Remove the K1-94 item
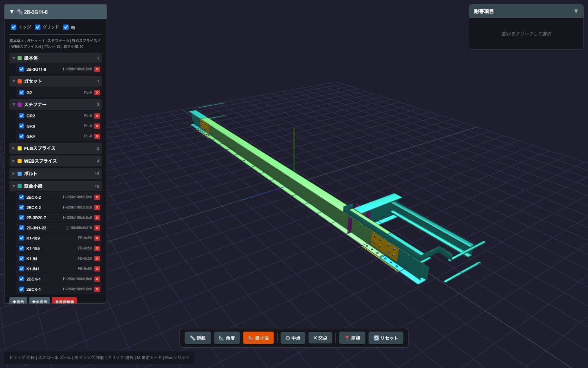This screenshot has height=368, width=588. click(97, 258)
